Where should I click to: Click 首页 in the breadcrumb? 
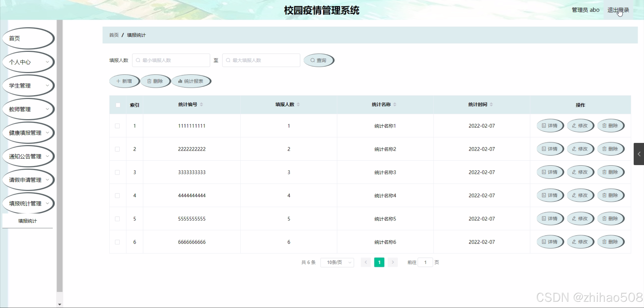(x=114, y=35)
